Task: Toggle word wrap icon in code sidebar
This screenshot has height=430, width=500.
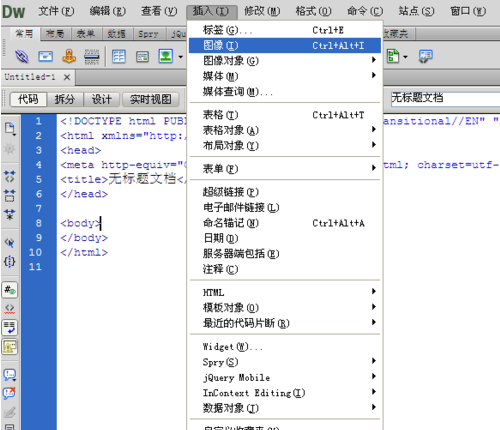Action: [x=10, y=327]
